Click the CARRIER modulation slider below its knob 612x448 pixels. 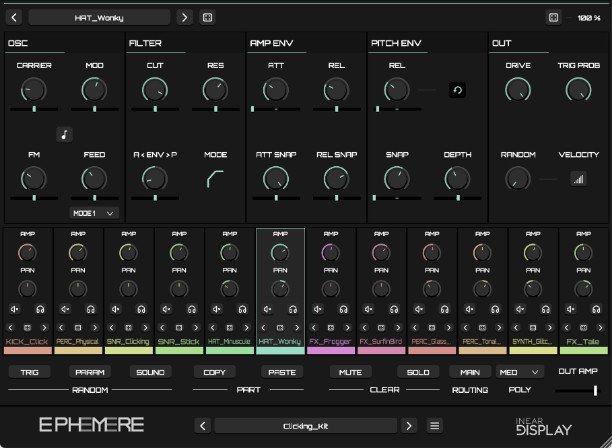point(34,109)
